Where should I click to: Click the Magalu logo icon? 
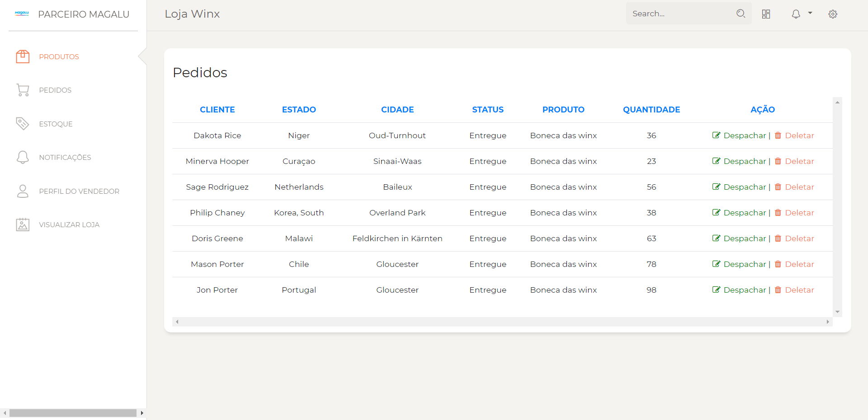click(x=22, y=14)
